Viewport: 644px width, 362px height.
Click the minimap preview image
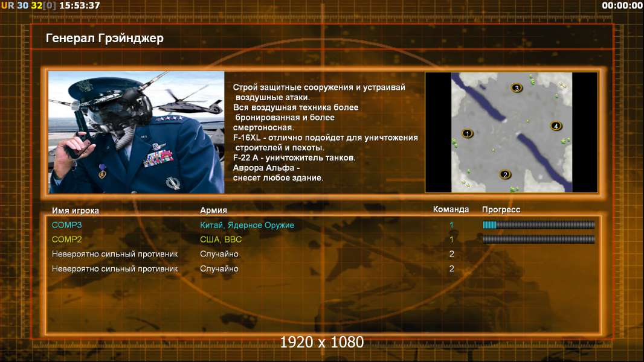(511, 132)
